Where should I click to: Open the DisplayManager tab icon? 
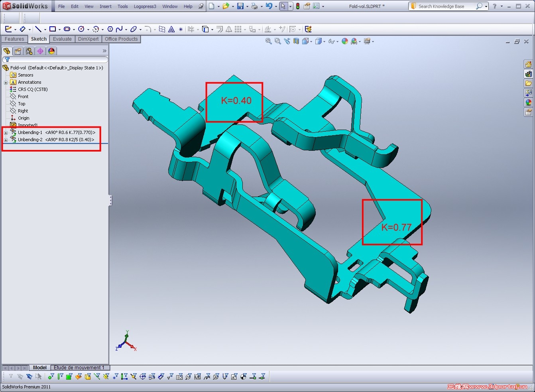click(51, 51)
